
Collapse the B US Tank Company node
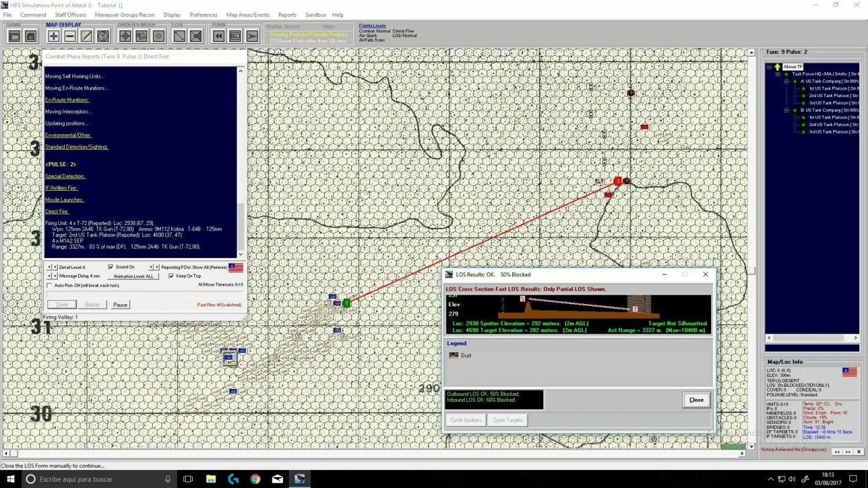(786, 110)
